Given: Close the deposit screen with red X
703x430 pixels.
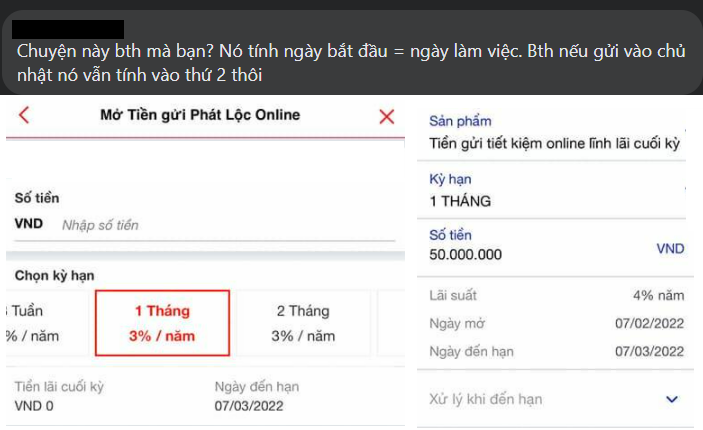Looking at the screenshot, I should tap(387, 116).
